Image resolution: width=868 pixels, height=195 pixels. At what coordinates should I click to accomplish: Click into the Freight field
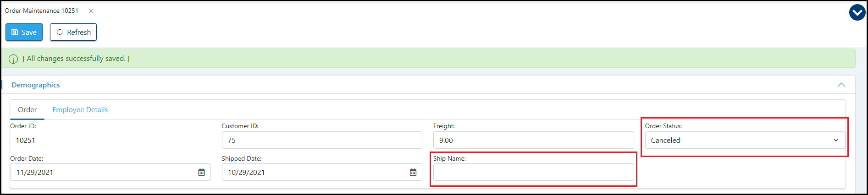pyautogui.click(x=533, y=140)
